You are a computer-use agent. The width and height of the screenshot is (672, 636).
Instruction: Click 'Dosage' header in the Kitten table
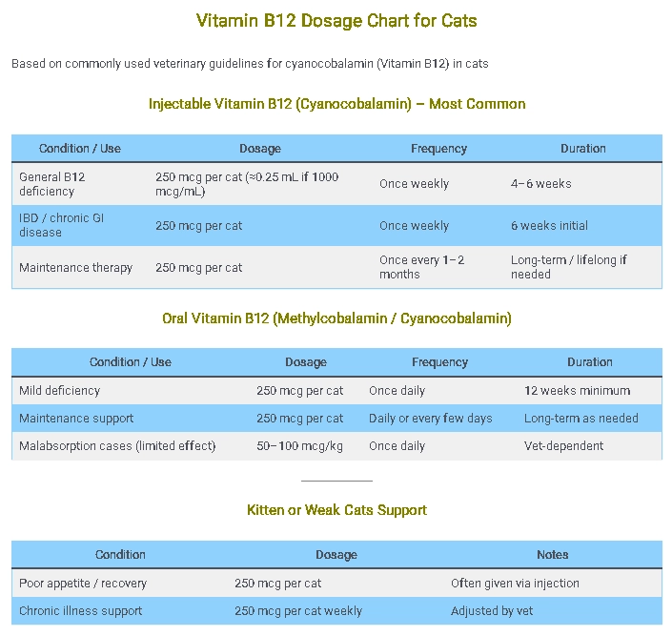(x=336, y=555)
